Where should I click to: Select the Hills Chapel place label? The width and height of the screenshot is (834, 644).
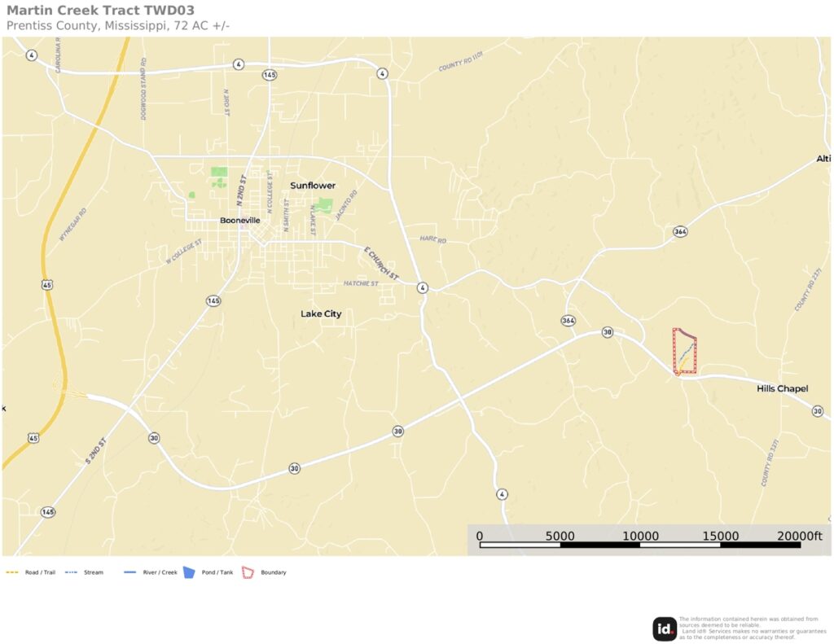tap(783, 388)
